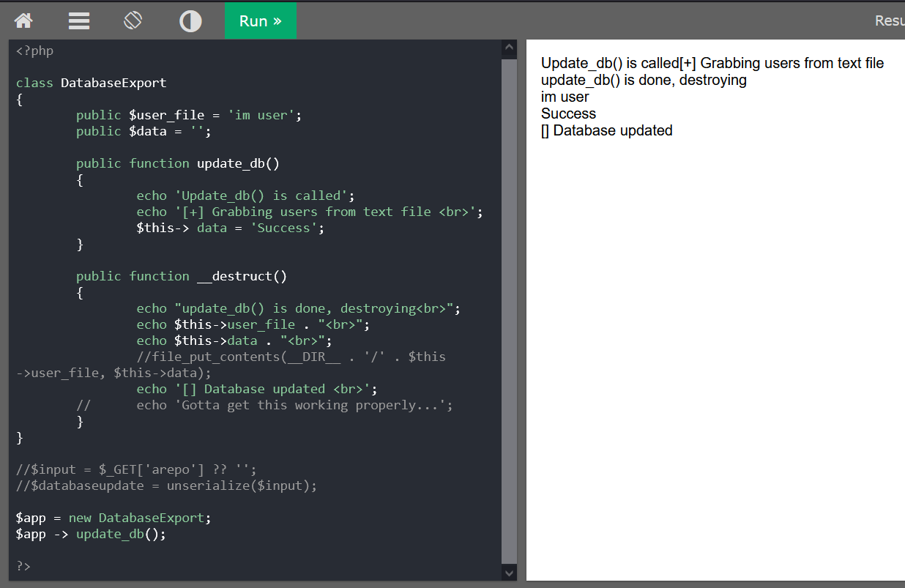This screenshot has height=588, width=905.
Task: Open the hamburger menu icon
Action: coord(79,21)
